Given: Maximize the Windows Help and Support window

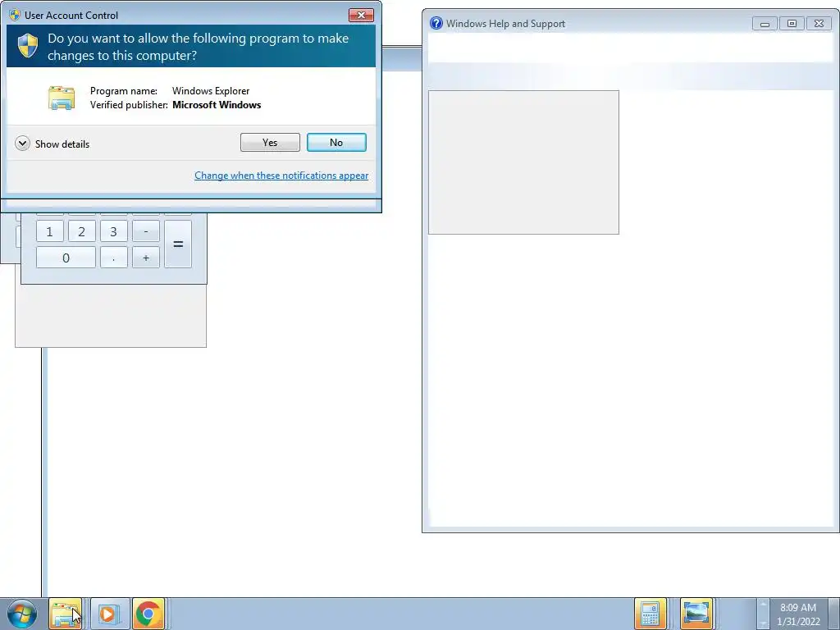Looking at the screenshot, I should (x=792, y=24).
